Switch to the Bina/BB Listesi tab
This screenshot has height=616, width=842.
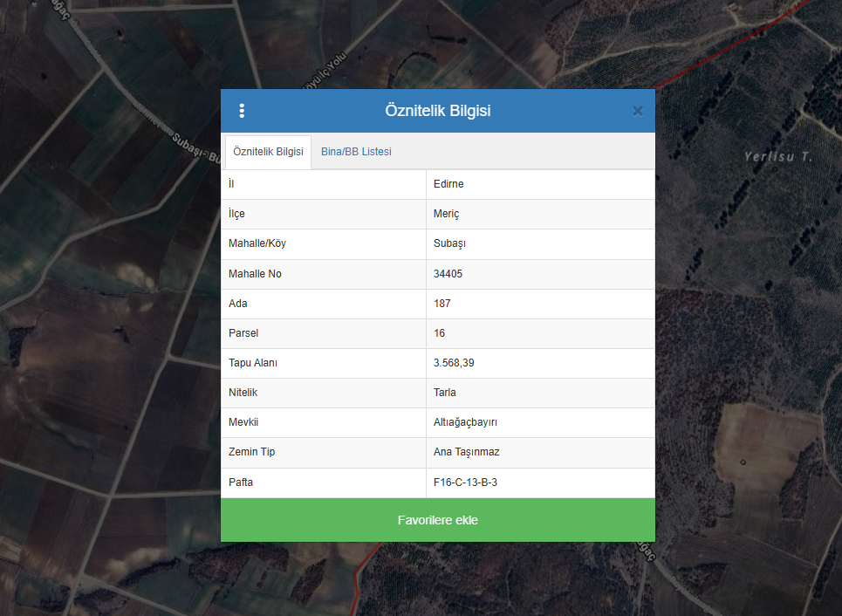[x=356, y=152]
